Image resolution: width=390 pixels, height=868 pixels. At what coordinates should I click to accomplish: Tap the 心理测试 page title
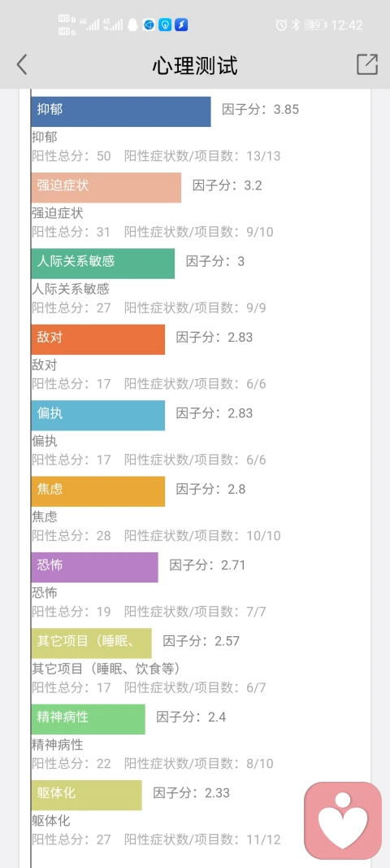[x=195, y=65]
